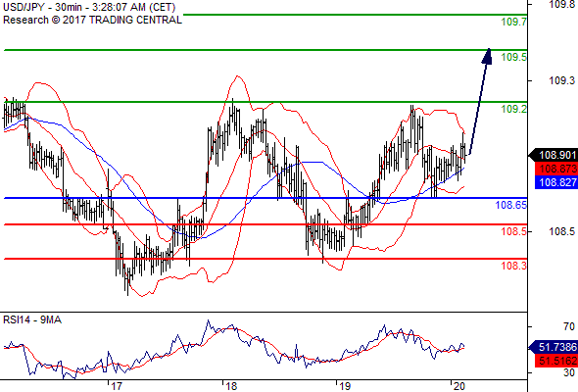
Task: Click the 109.5 green resistance label
Action: (514, 57)
